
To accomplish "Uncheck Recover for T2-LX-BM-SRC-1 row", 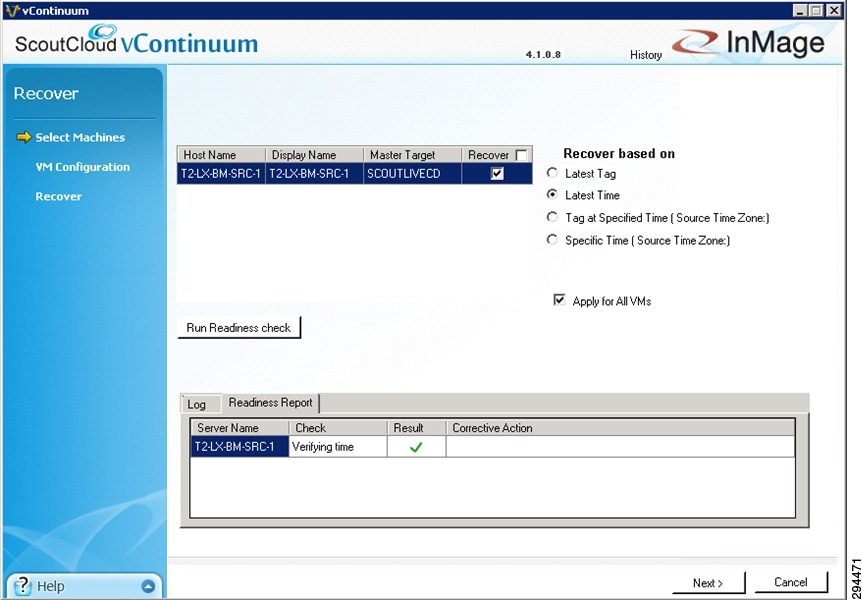I will [x=497, y=174].
